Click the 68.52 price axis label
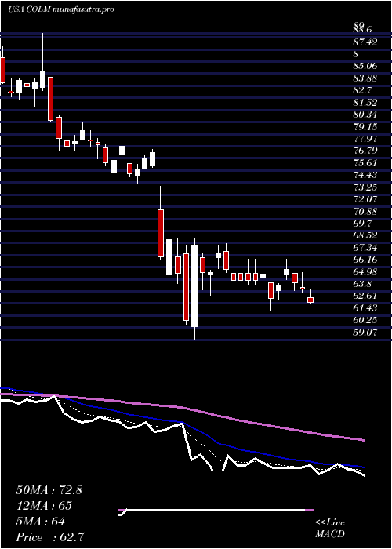This screenshot has width=392, height=549. (x=365, y=235)
